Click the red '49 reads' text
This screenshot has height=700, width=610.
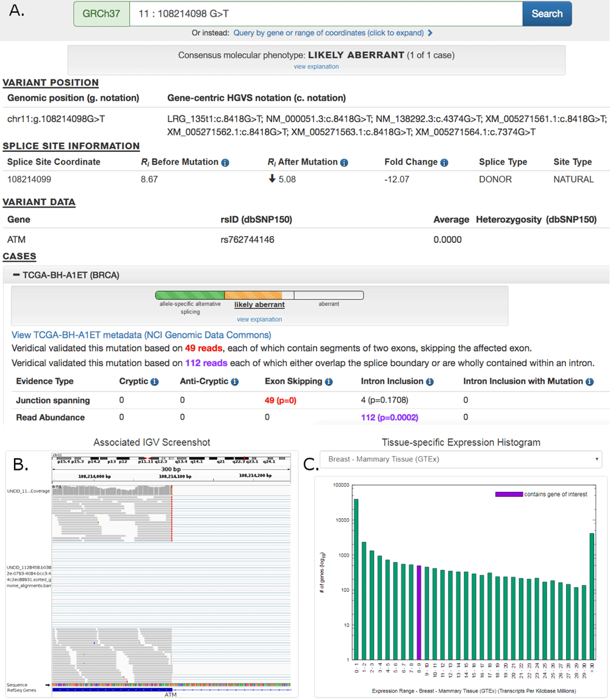pyautogui.click(x=204, y=348)
